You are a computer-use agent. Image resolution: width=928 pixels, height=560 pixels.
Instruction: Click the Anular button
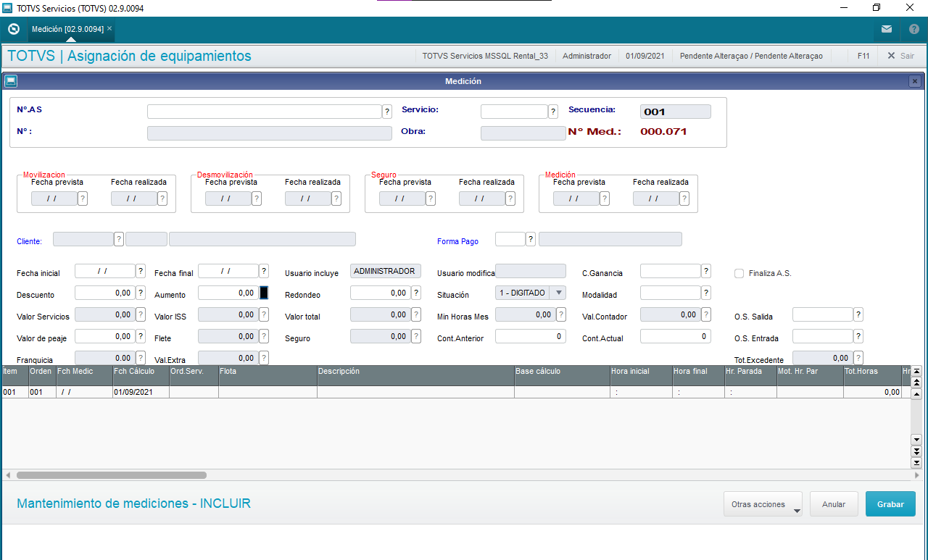tap(834, 504)
